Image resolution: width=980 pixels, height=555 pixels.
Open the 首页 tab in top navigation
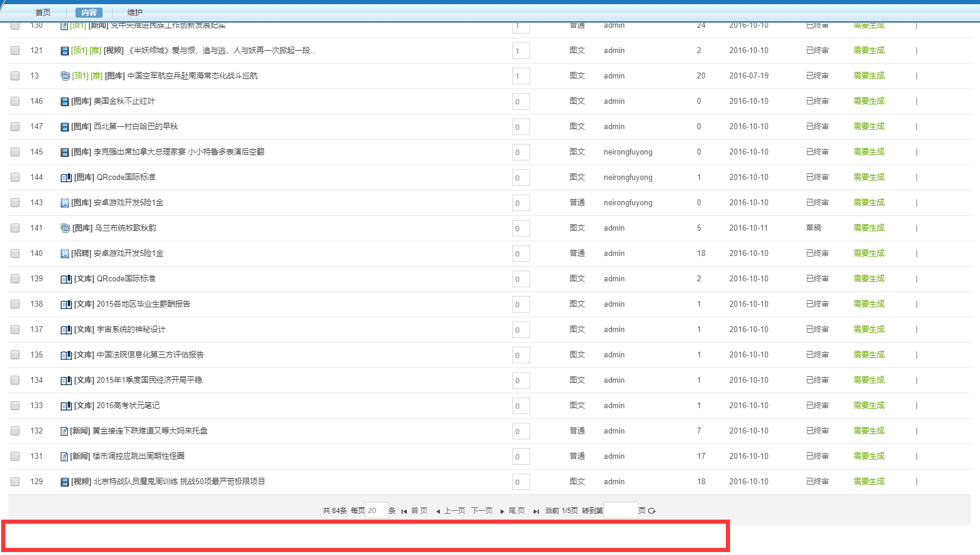click(43, 12)
